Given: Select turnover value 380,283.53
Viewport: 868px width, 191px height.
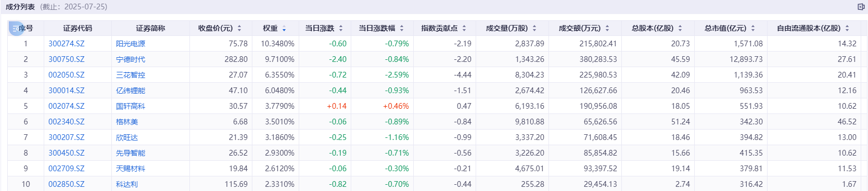Looking at the screenshot, I should click(598, 59).
